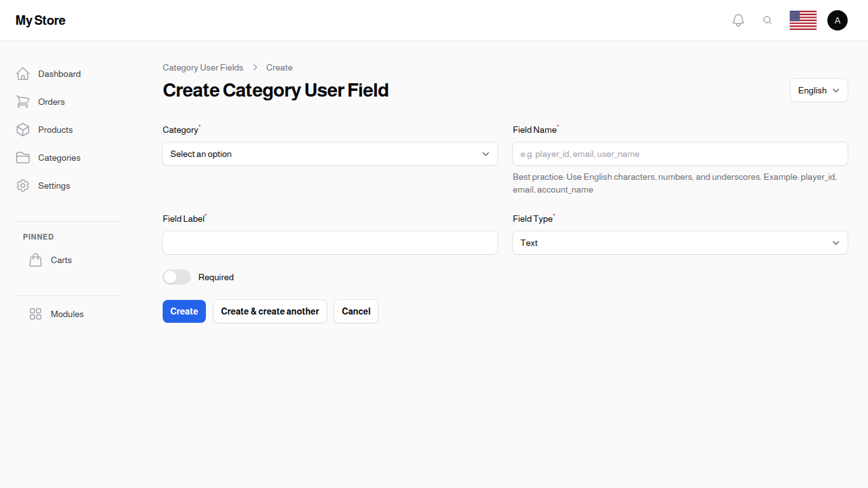Click the Modules grid icon
Viewport: 868px width, 488px height.
click(x=36, y=313)
